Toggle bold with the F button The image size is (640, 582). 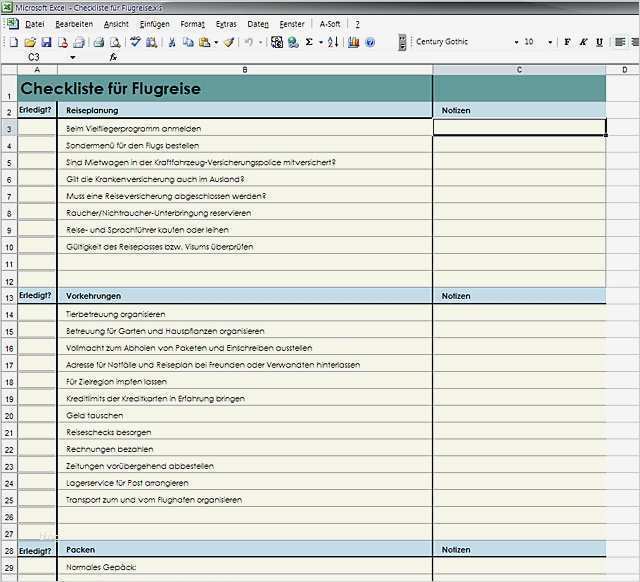tap(567, 42)
